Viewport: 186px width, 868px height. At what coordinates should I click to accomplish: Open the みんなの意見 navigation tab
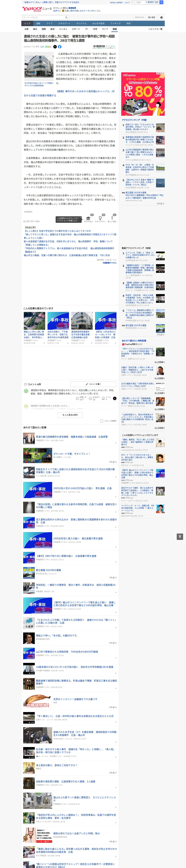(99, 24)
